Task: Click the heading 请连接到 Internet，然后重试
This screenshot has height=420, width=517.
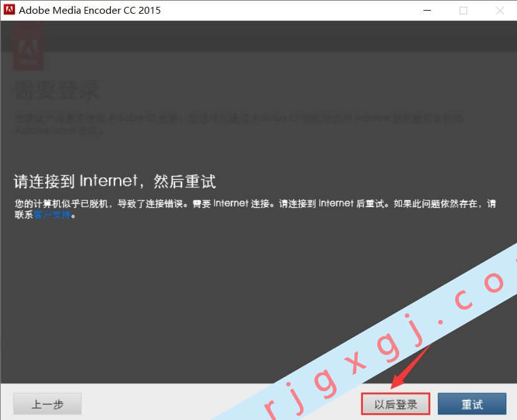Action: click(115, 182)
